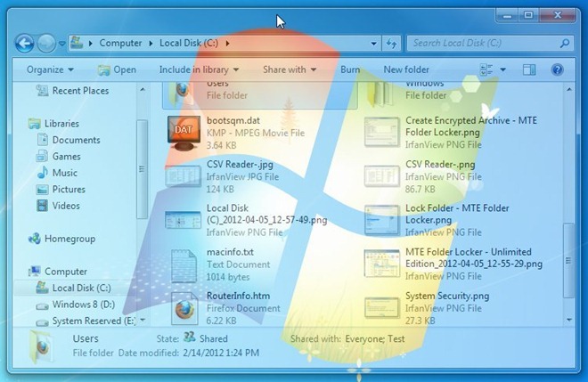This screenshot has height=382, width=588.
Task: Select Local Disk (C:) in navigation tree
Action: (73, 288)
